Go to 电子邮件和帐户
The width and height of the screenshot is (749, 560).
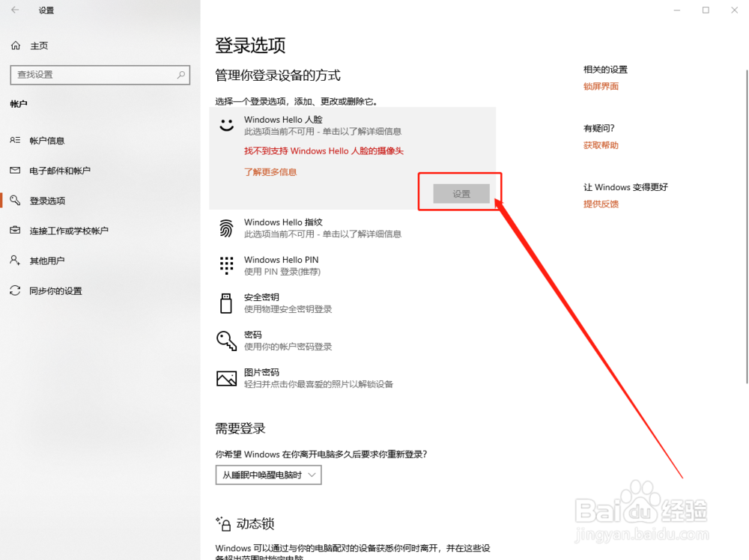pos(60,171)
